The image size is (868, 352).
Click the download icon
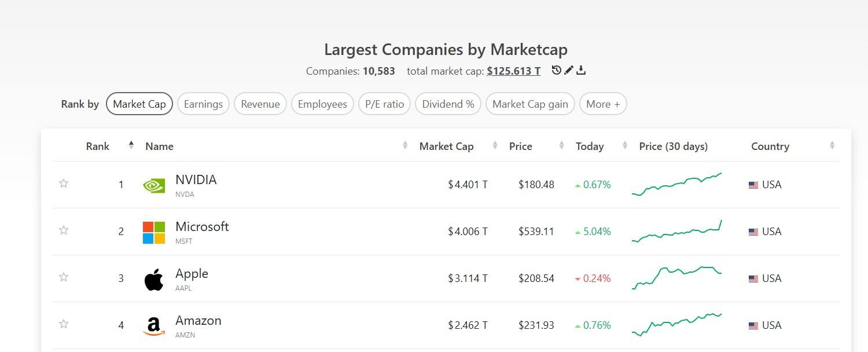[582, 71]
